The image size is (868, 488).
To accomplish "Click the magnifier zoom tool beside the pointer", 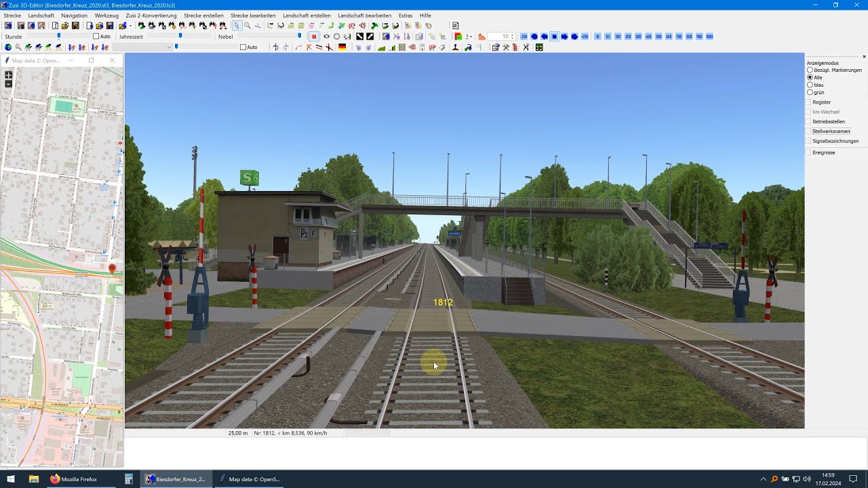I will [x=248, y=26].
